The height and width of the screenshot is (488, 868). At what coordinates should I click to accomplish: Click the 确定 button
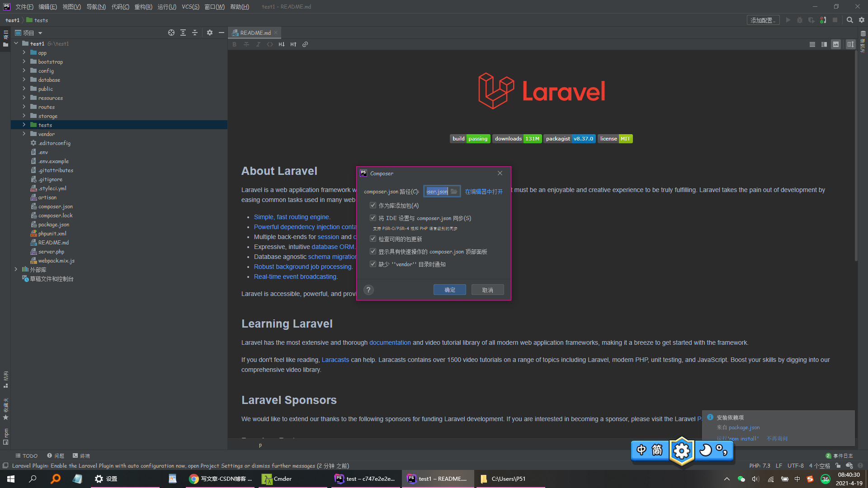[x=449, y=290]
